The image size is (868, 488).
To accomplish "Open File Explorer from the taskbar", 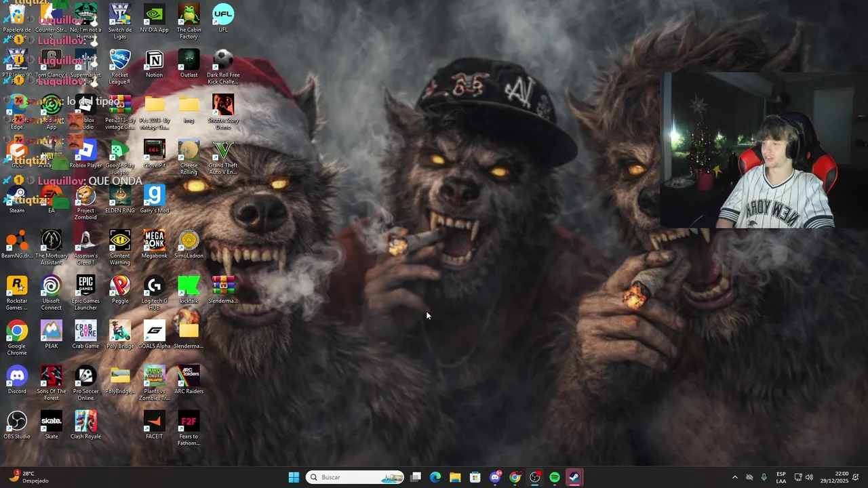I will pyautogui.click(x=455, y=477).
